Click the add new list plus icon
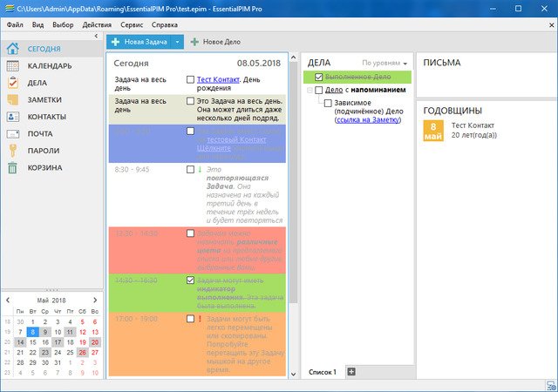This screenshot has width=558, height=392. 351,372
